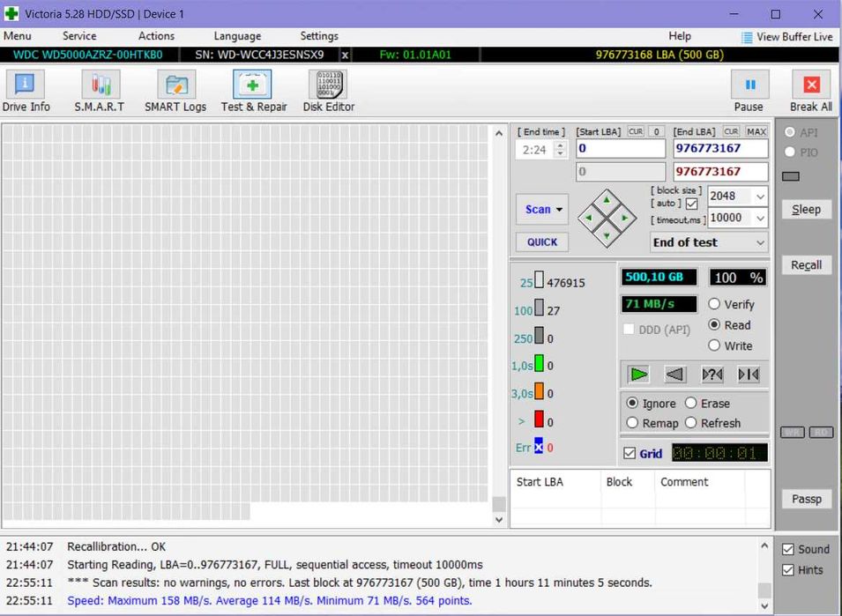Disable the Sound checkbox
The width and height of the screenshot is (842, 616).
788,549
